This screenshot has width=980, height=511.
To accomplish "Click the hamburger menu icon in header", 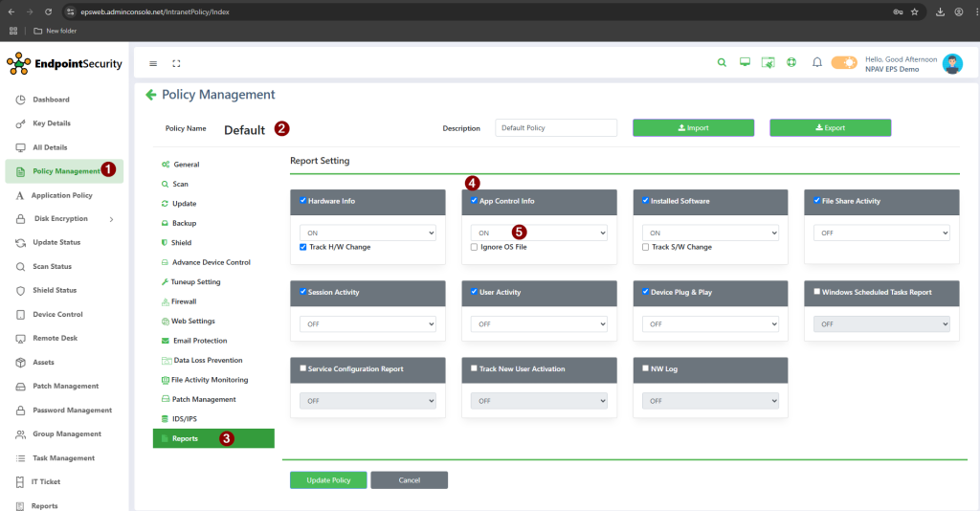I will point(153,63).
